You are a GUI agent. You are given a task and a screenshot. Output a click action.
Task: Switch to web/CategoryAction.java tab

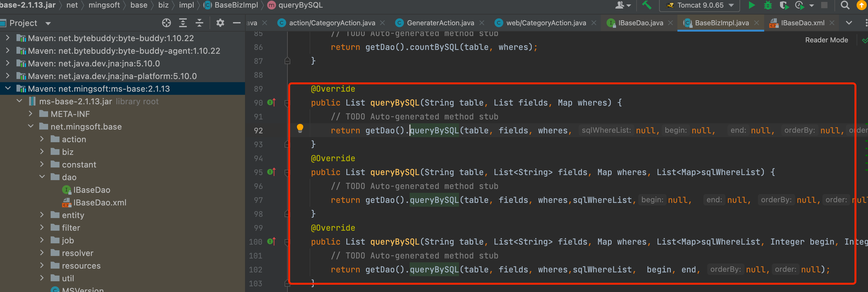coord(545,23)
